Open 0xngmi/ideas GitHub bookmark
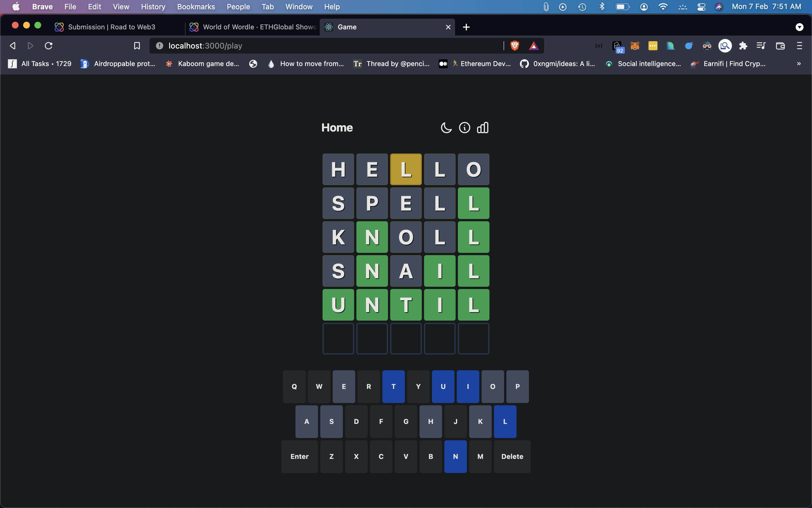The width and height of the screenshot is (812, 508). 557,63
